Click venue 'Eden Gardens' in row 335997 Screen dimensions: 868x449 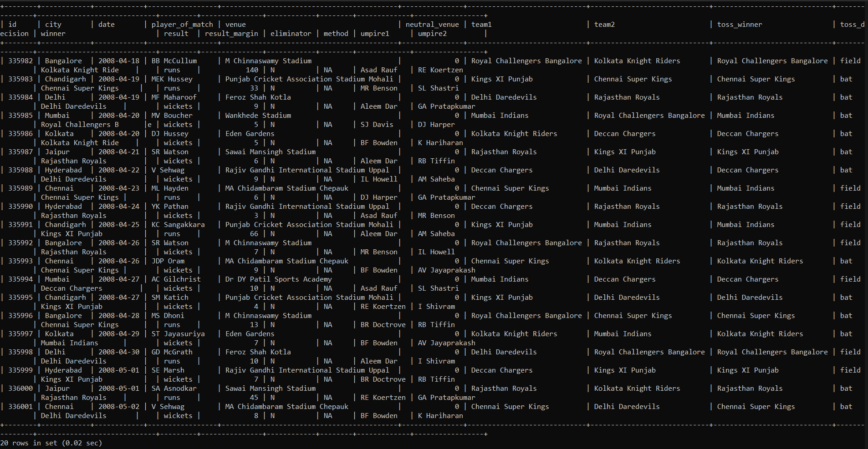click(250, 334)
